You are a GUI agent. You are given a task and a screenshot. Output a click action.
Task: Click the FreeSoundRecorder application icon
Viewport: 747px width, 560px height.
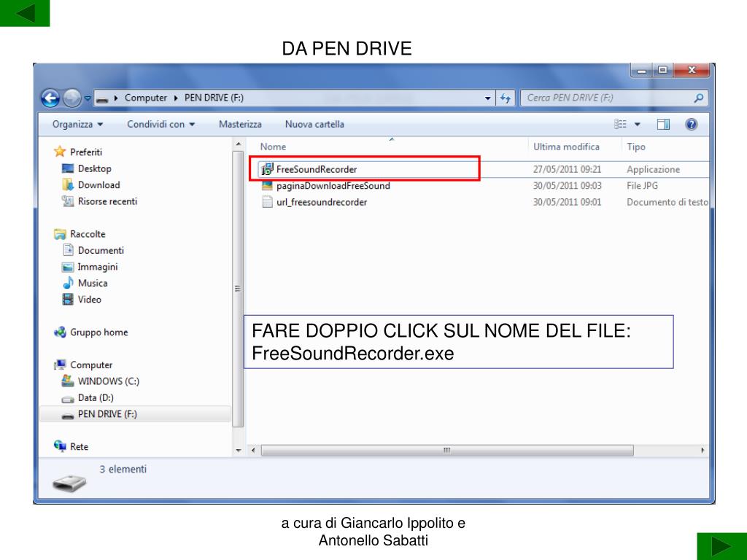[267, 168]
